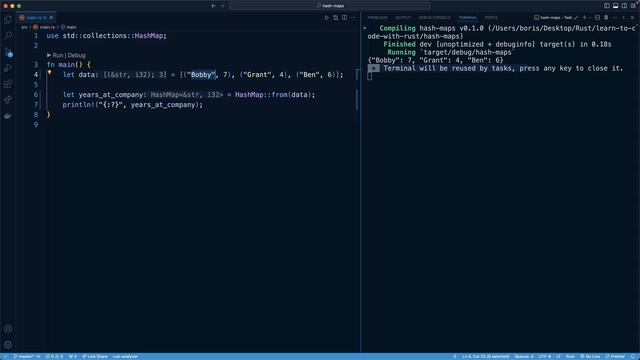Click the hash-maps command center search box
This screenshot has height=360, width=640.
coord(330,6)
